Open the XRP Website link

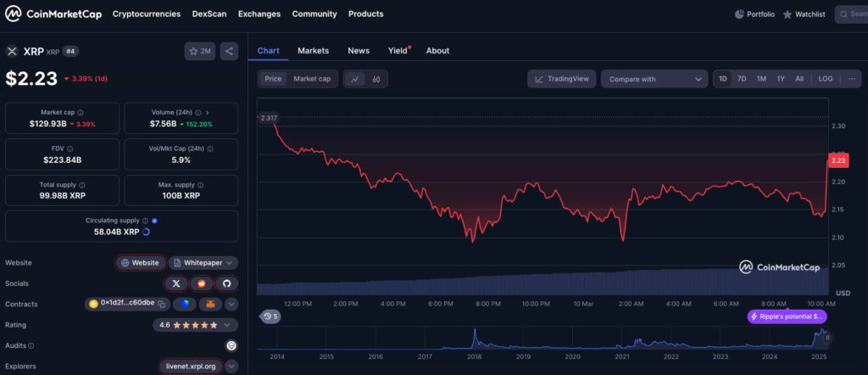point(140,262)
